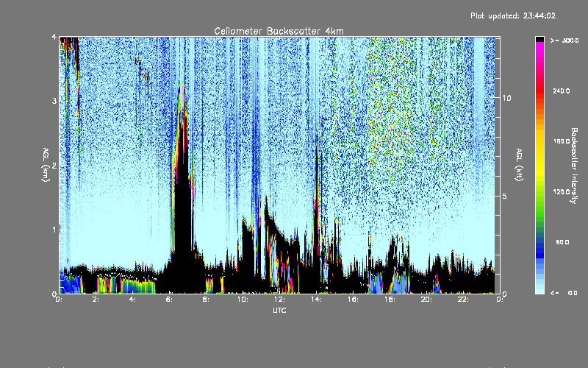Click the 5 tick on the kft axis
This screenshot has height=368, width=588.
[x=505, y=196]
